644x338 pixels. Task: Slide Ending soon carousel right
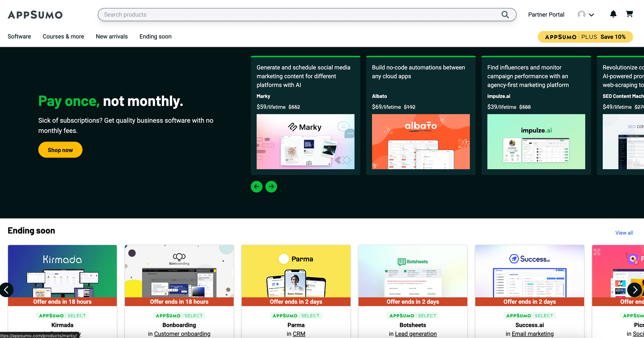[x=635, y=290]
